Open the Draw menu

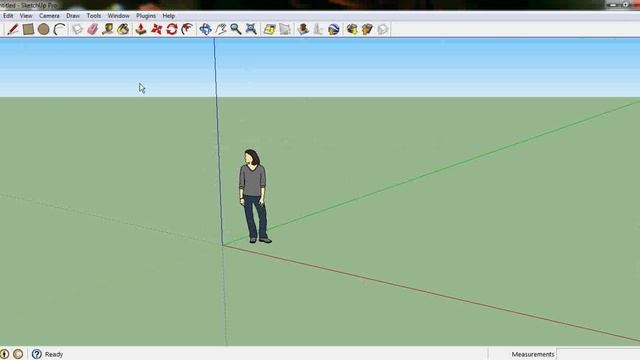point(73,16)
